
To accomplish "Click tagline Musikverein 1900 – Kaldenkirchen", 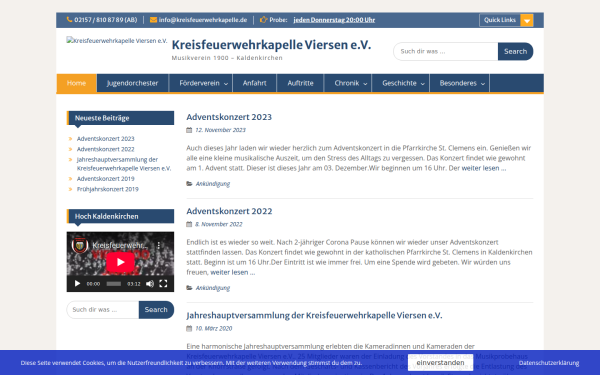I will [x=227, y=58].
